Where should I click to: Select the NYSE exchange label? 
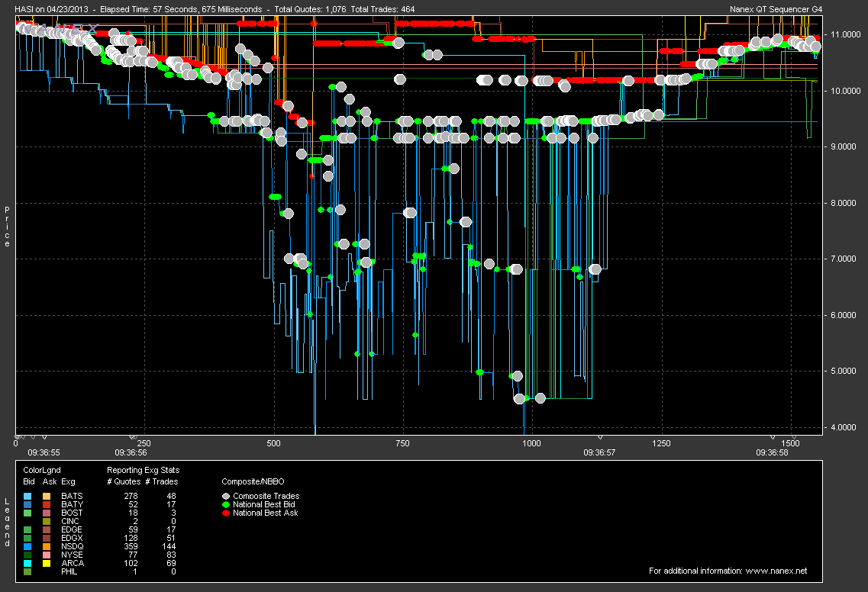click(x=72, y=555)
